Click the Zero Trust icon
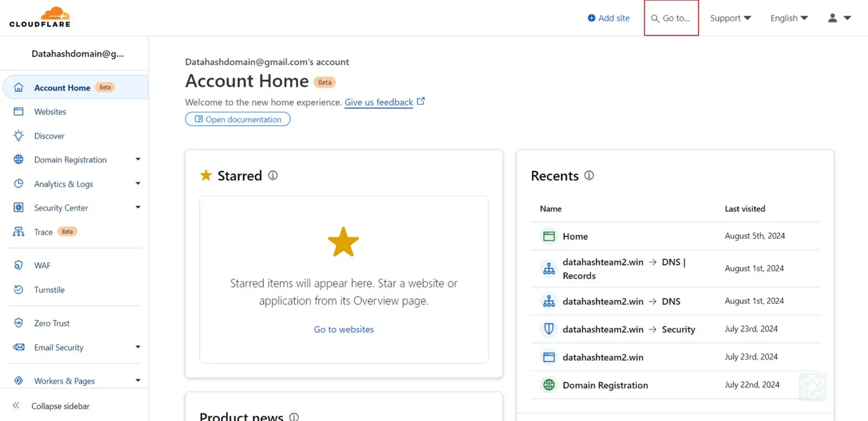 18,323
